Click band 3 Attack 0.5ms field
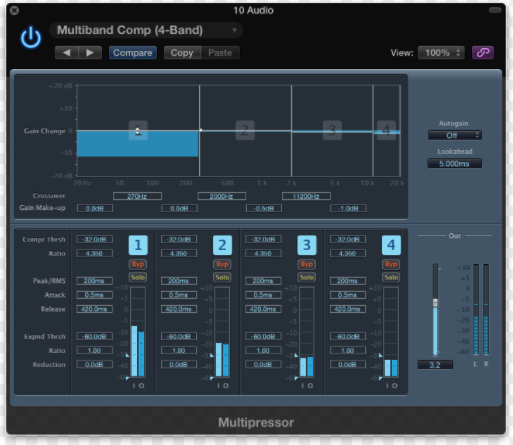Viewport: 513px width, 445px height. (263, 295)
